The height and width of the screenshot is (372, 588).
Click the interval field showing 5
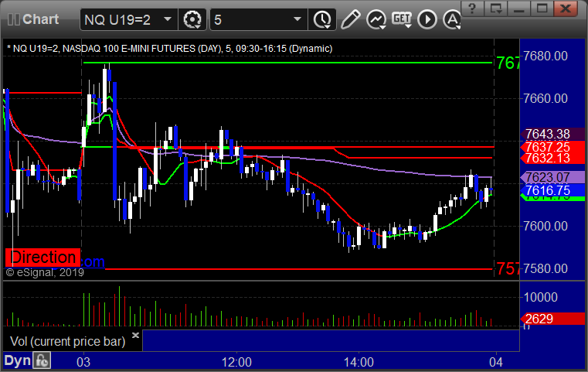click(258, 19)
